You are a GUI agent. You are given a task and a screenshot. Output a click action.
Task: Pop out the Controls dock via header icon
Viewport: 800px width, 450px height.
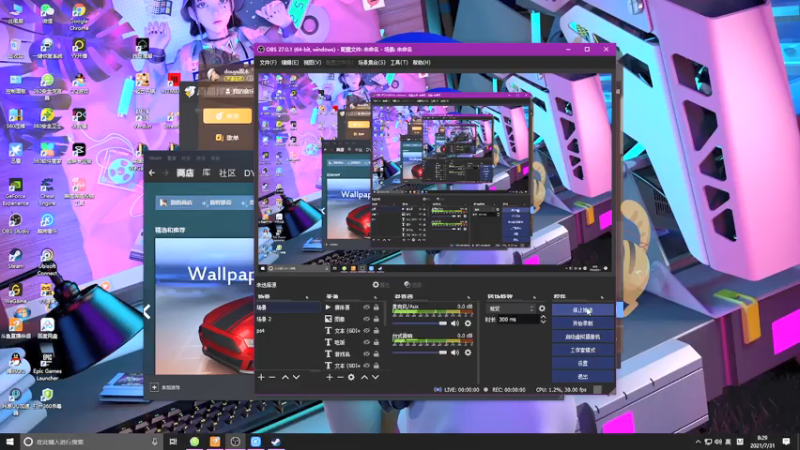(x=602, y=297)
